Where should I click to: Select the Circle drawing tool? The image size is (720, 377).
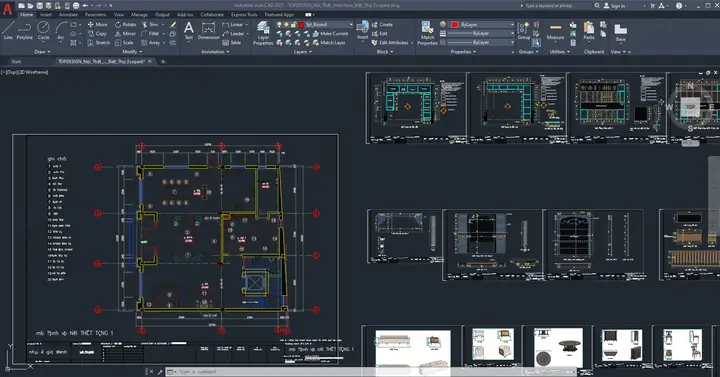43,30
